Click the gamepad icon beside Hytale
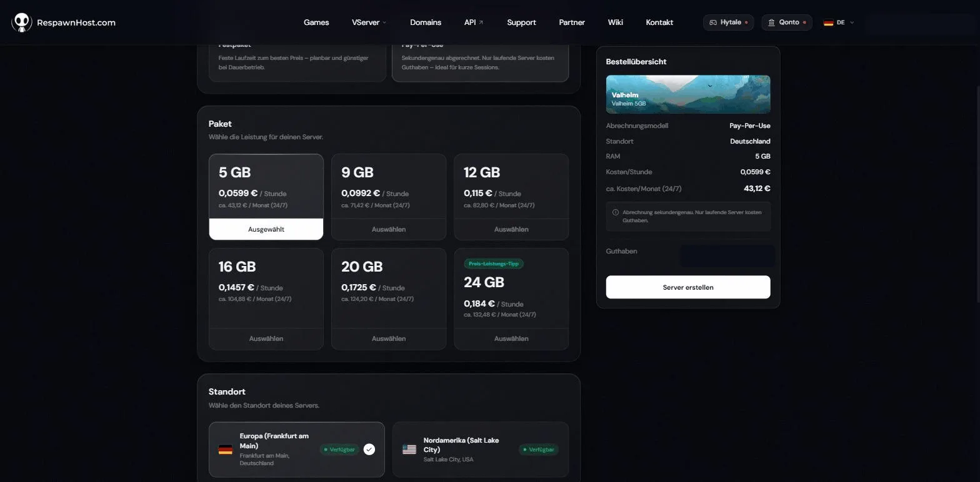The height and width of the screenshot is (482, 980). 713,22
